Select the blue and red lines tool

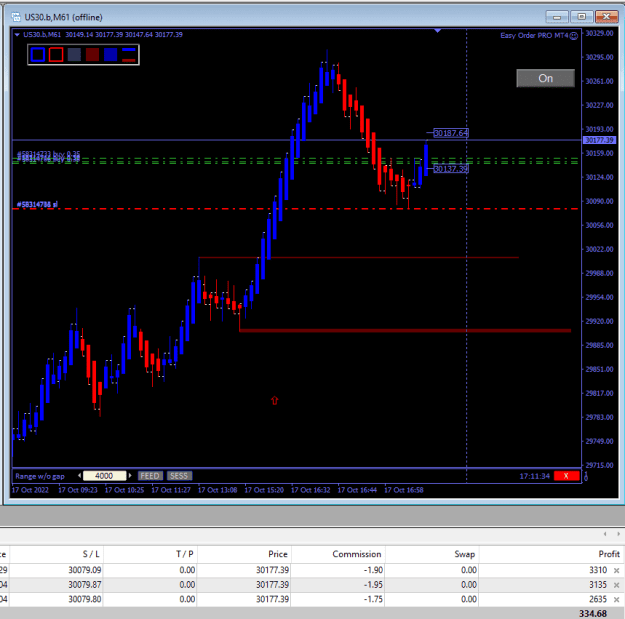(129, 55)
